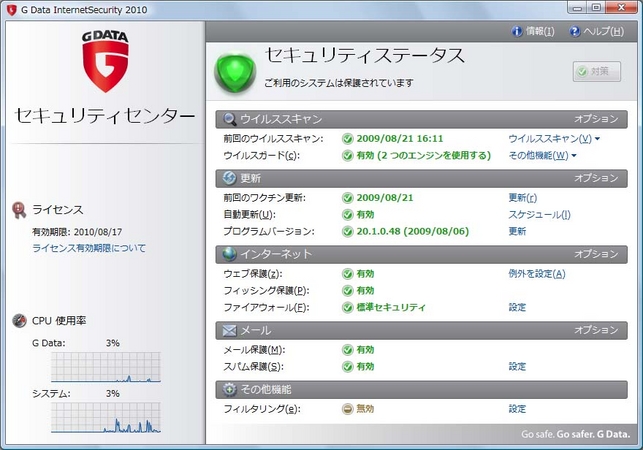Open the 情報(I) menu
The height and width of the screenshot is (450, 643).
click(533, 31)
